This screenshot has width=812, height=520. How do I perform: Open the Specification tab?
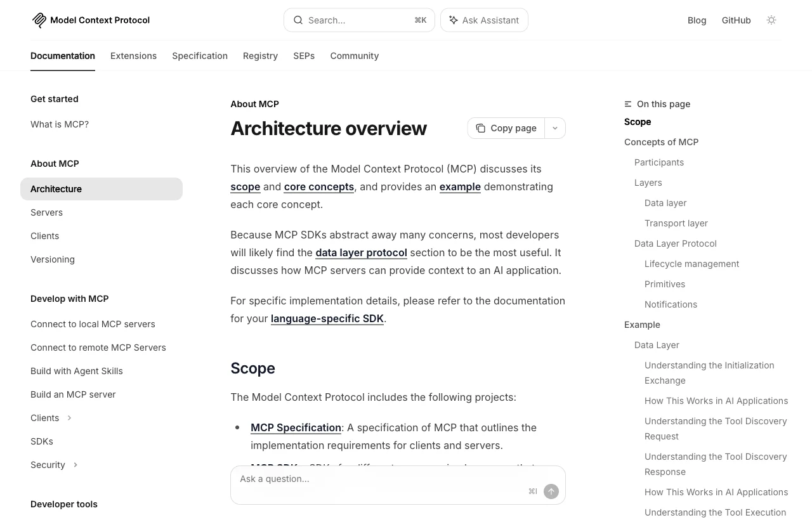[x=200, y=56]
